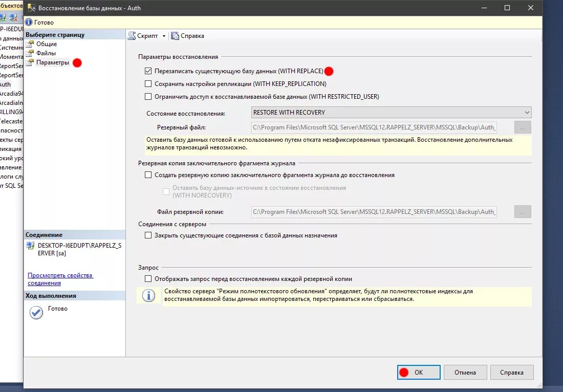The width and height of the screenshot is (563, 392).
Task: Confirm restore with OK button
Action: (x=419, y=372)
